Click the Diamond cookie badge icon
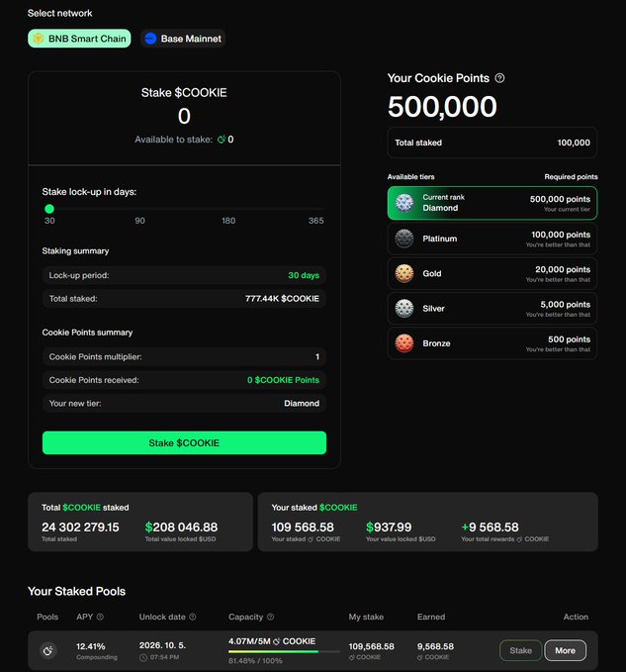626x672 pixels. 404,203
